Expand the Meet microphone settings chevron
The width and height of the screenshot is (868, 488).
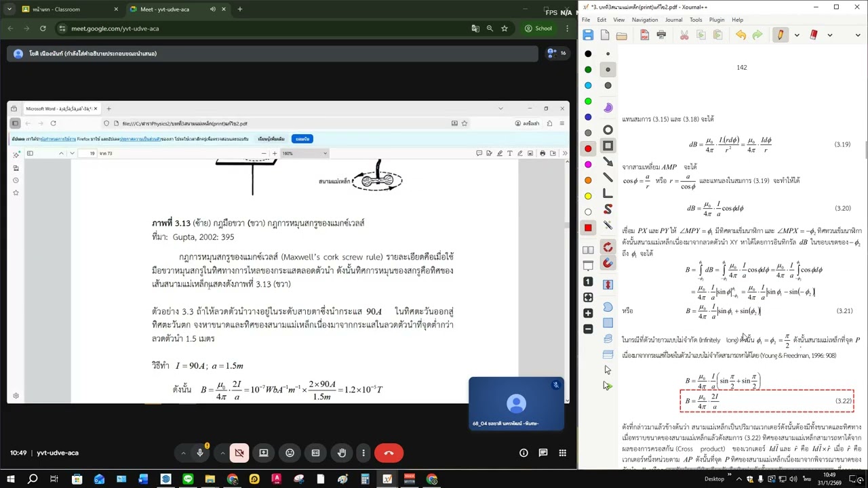pyautogui.click(x=183, y=453)
